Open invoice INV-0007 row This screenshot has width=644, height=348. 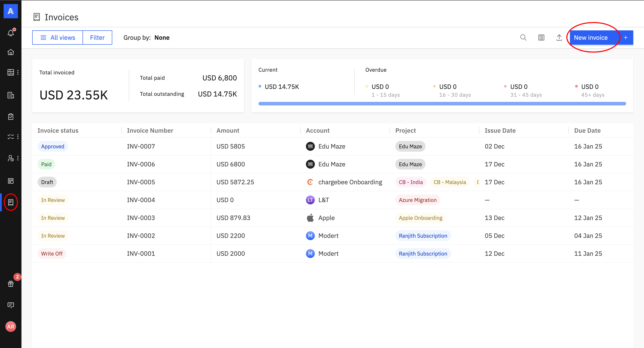coord(141,146)
